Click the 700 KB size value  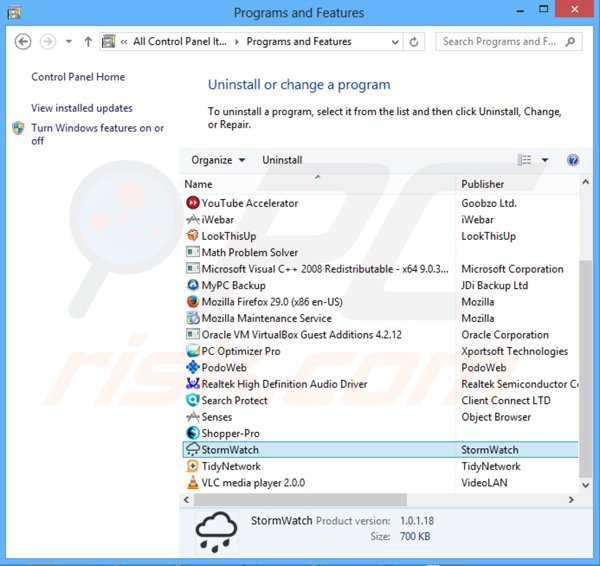415,536
